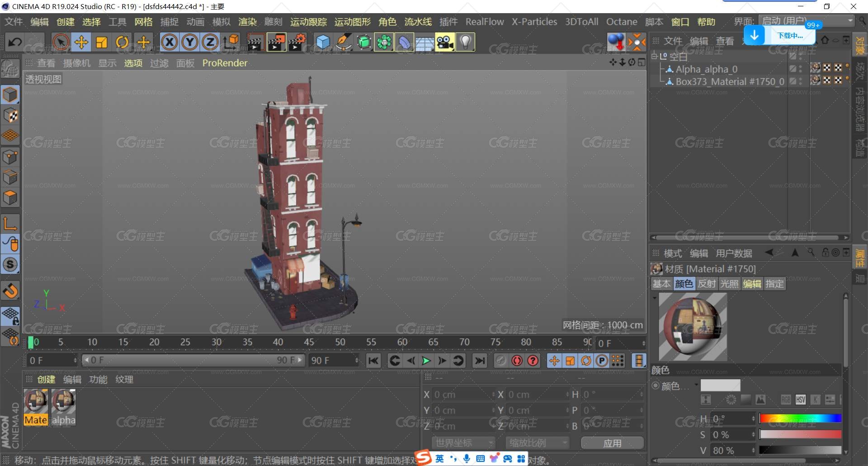Open viewport 摄像机 menu
Screen dimensions: 868x466
pos(77,63)
